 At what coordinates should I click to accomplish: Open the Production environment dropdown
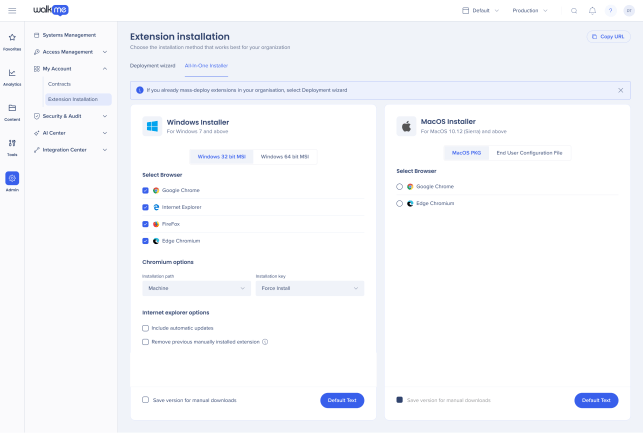click(x=530, y=11)
